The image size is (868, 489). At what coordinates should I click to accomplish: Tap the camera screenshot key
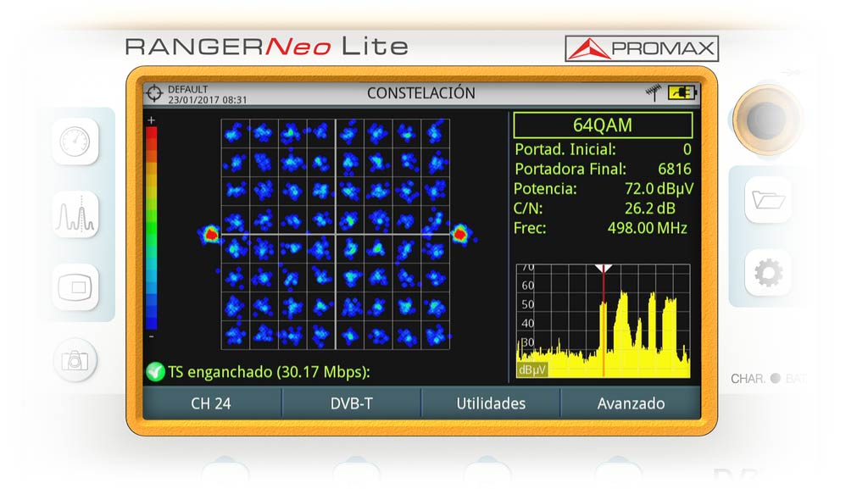(75, 361)
